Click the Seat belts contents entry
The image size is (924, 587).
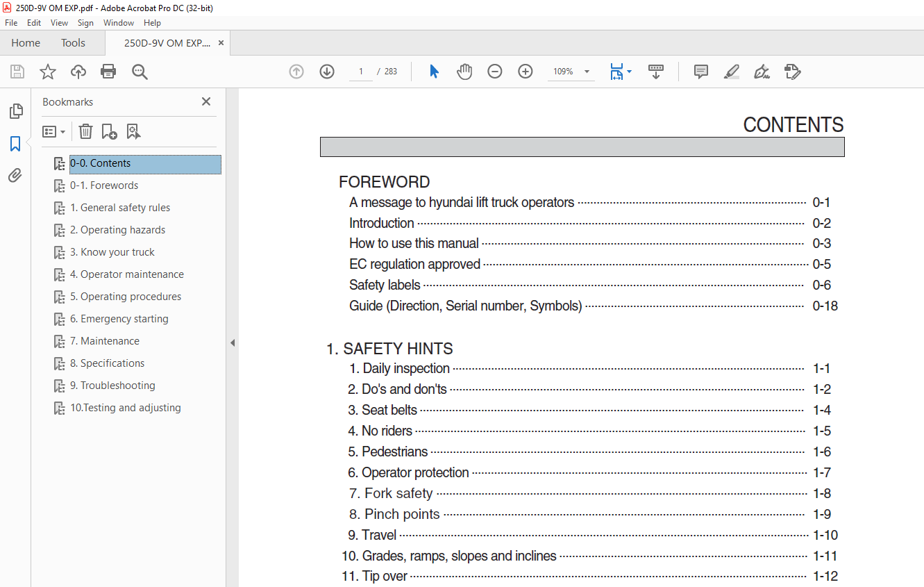point(383,410)
